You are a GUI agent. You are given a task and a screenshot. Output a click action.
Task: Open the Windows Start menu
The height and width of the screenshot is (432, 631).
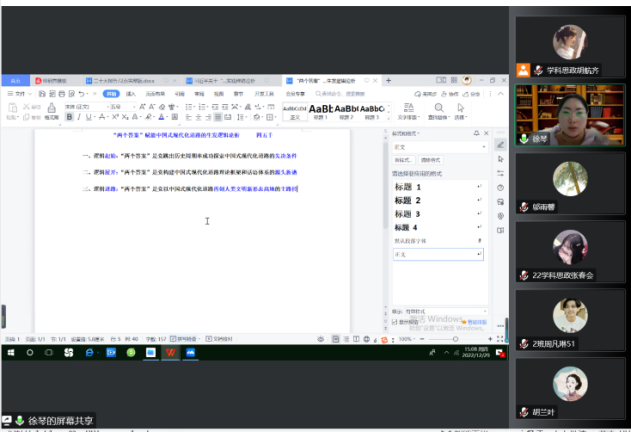8,353
